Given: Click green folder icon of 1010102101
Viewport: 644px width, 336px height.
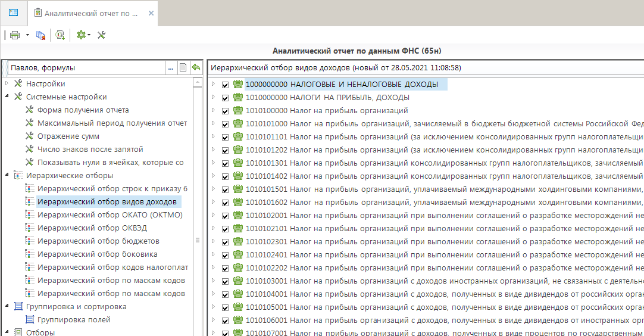Looking at the screenshot, I should coord(238,228).
